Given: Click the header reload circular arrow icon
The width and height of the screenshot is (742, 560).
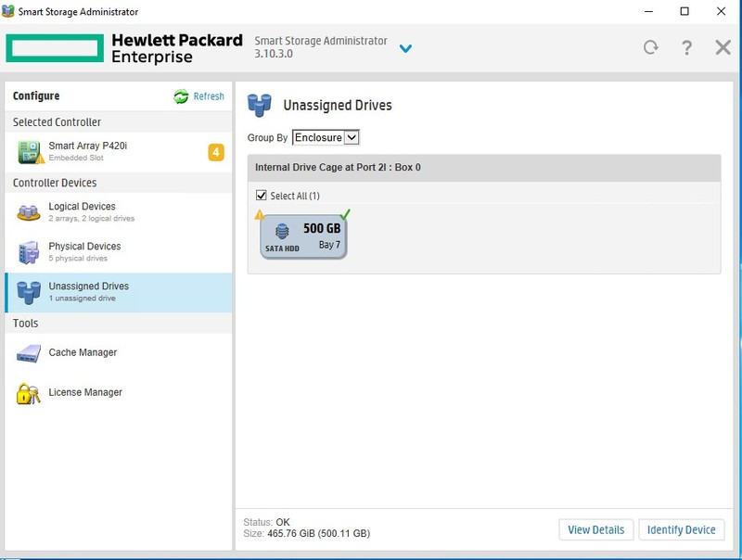Looking at the screenshot, I should 651,47.
